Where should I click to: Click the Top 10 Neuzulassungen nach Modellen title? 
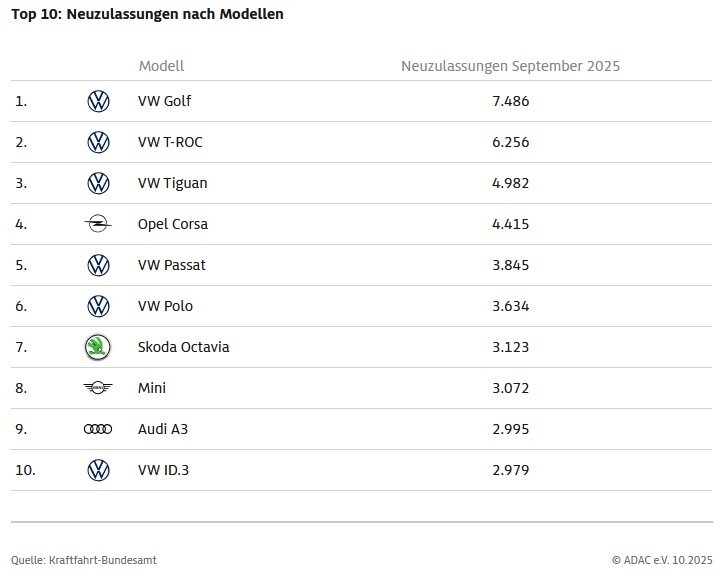pyautogui.click(x=147, y=15)
